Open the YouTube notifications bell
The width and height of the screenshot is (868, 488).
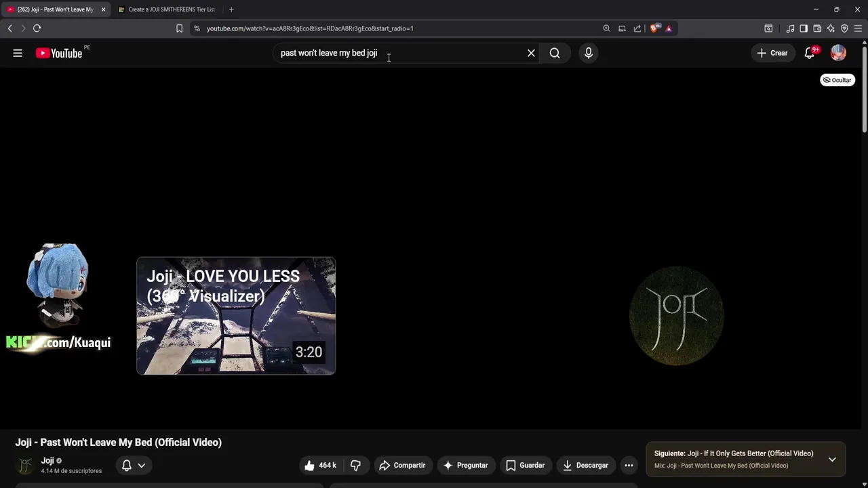810,53
